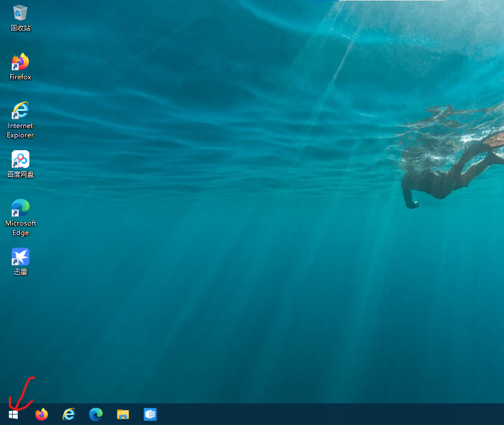Open Internet Explorer from the taskbar

point(69,414)
